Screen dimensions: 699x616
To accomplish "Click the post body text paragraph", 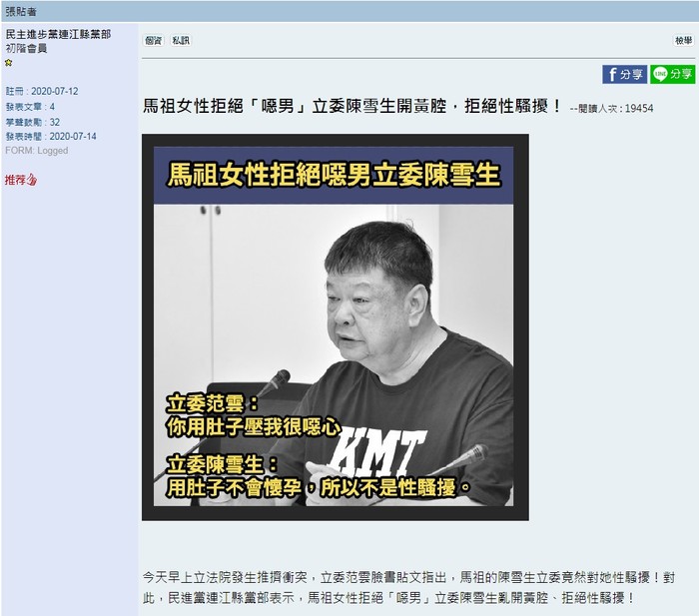I will pyautogui.click(x=409, y=588).
